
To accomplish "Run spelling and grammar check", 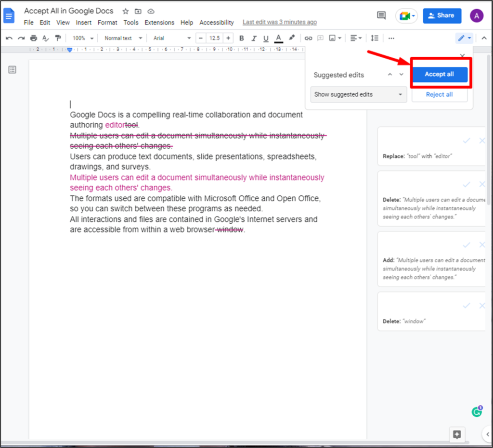I will 46,38.
